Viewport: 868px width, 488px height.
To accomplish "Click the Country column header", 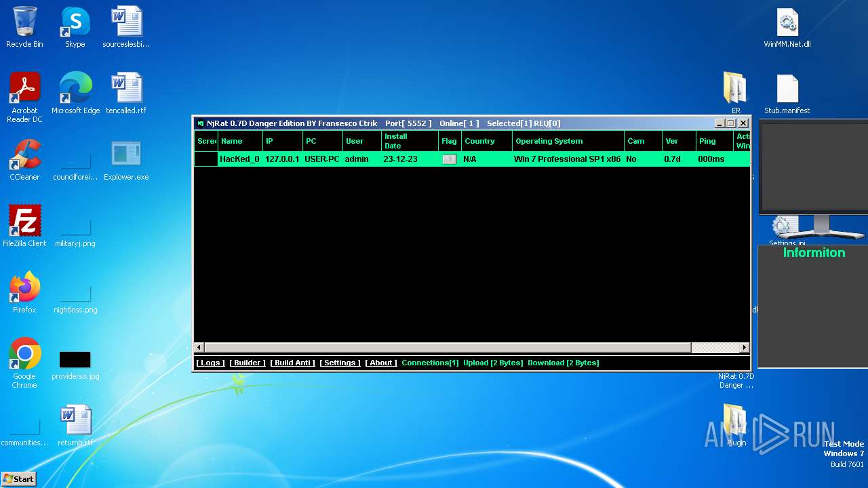I will pos(486,141).
